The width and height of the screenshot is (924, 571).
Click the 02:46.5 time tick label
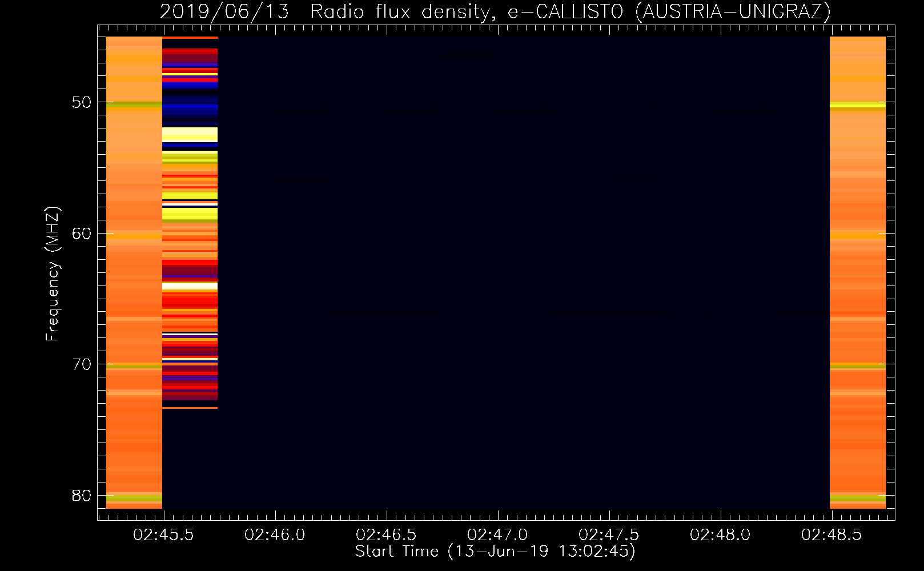click(386, 535)
